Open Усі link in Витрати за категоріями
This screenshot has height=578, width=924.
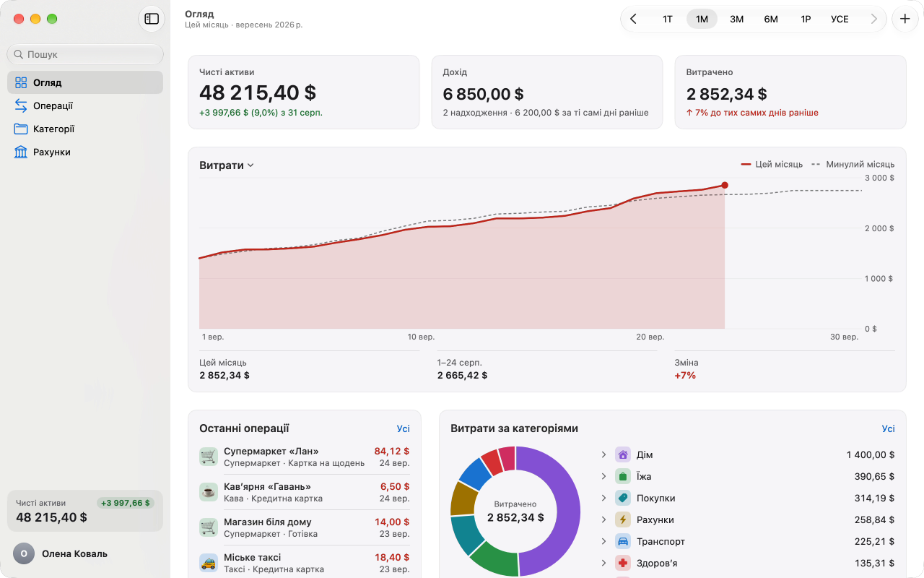[888, 428]
